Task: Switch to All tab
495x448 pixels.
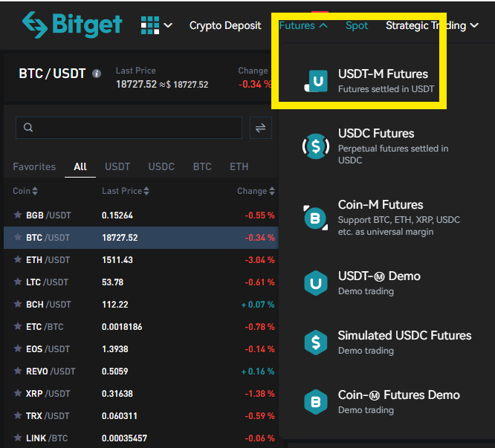Action: 80,166
